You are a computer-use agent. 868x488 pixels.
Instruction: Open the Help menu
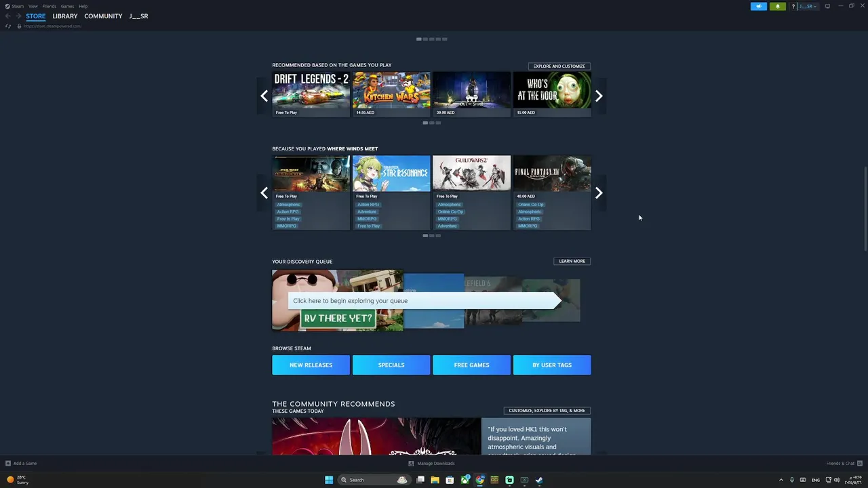tap(83, 6)
